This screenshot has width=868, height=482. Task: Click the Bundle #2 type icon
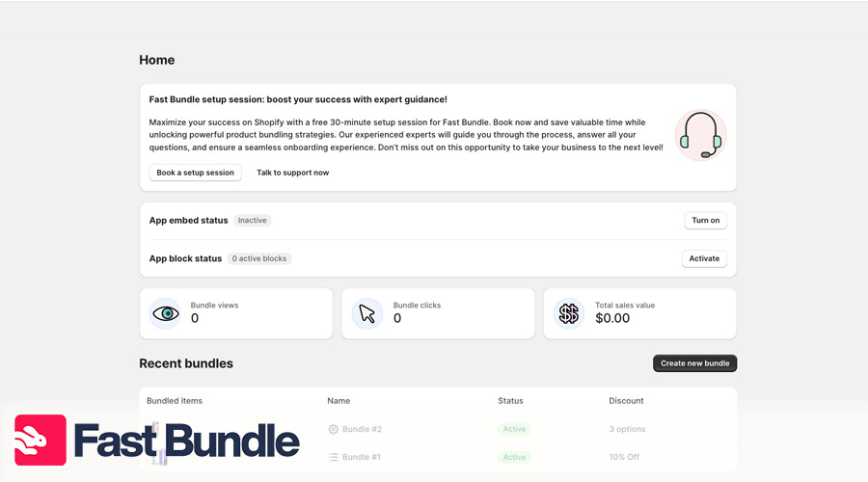pos(334,429)
